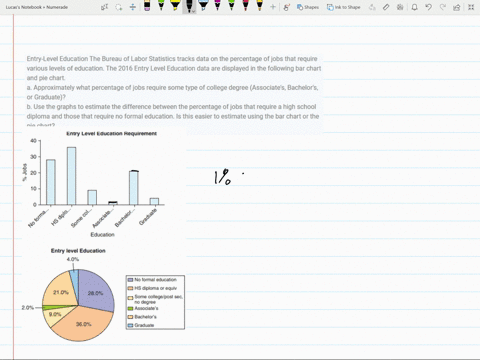
Task: Select the light blue highlighter
Action: pyautogui.click(x=203, y=6)
